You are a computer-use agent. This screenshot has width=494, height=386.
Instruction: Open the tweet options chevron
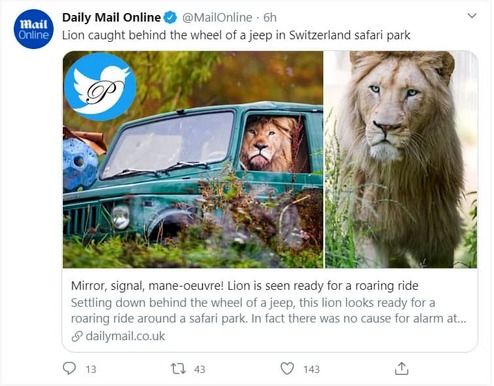[x=472, y=16]
